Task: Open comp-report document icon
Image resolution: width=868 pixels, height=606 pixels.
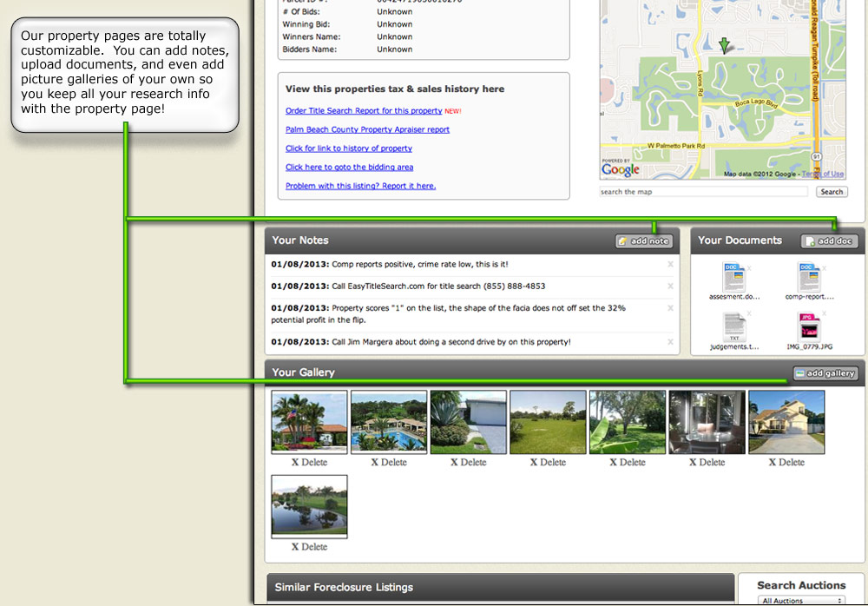Action: click(x=809, y=277)
